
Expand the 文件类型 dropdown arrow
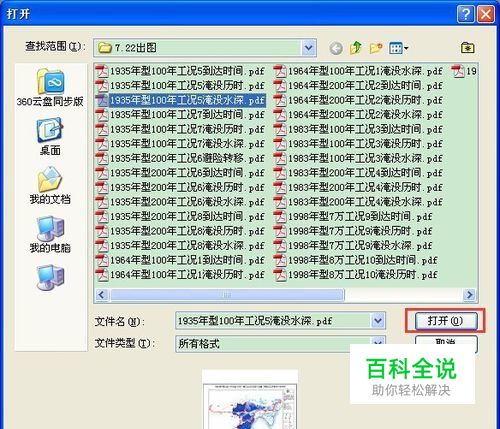(378, 342)
